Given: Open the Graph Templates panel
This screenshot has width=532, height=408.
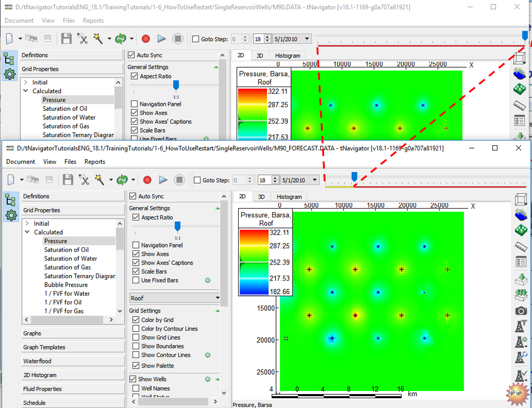Looking at the screenshot, I should tap(73, 347).
